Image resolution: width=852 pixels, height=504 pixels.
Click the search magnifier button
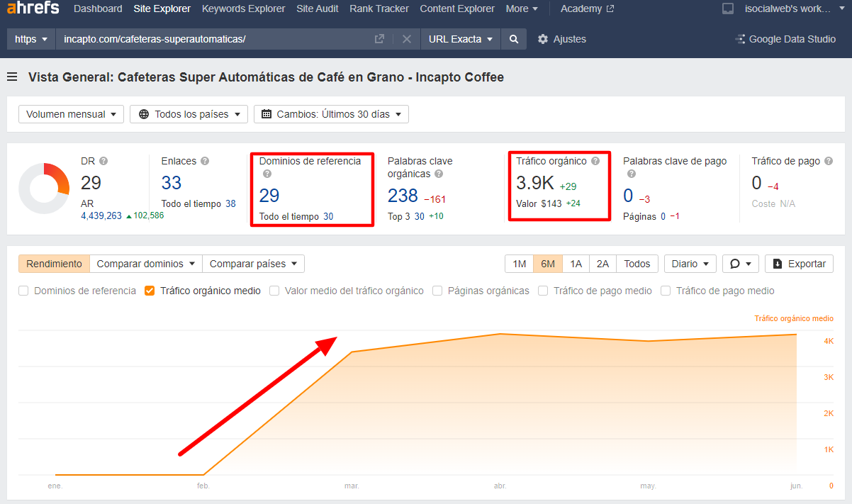pos(514,39)
